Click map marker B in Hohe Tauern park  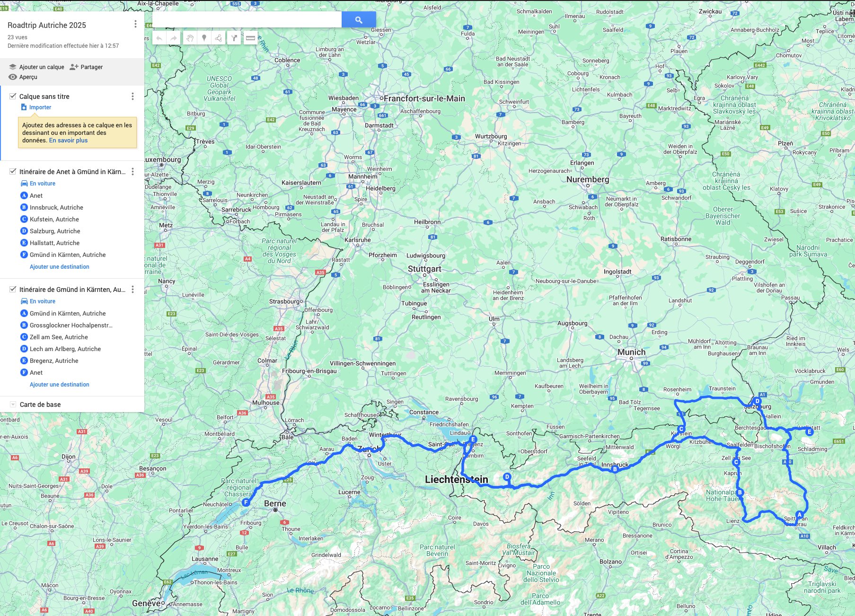coord(740,493)
